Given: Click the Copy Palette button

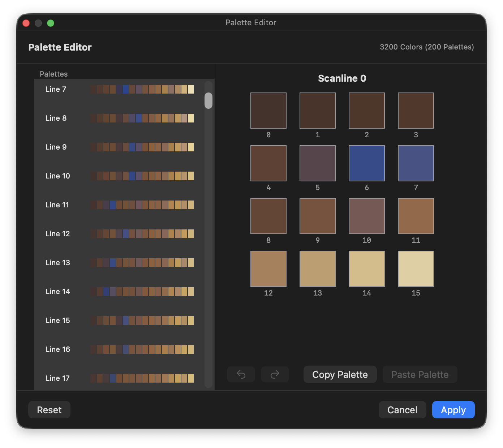Looking at the screenshot, I should click(340, 374).
